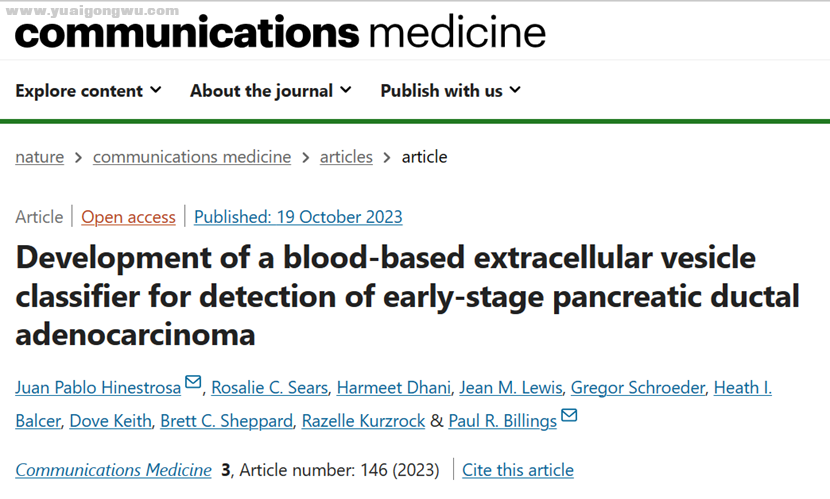The image size is (830, 499).
Task: Click the Communications Medicine journal logo
Action: pyautogui.click(x=280, y=33)
